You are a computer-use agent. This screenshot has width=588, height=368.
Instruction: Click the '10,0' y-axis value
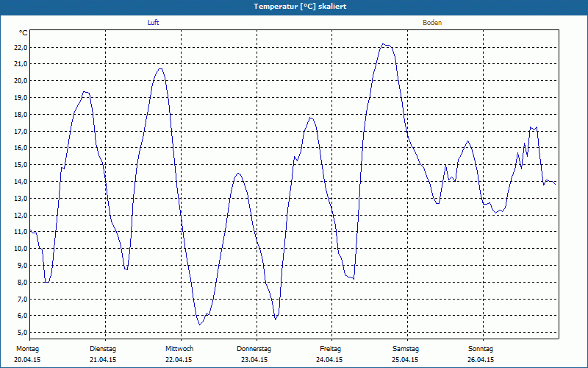[x=21, y=248]
